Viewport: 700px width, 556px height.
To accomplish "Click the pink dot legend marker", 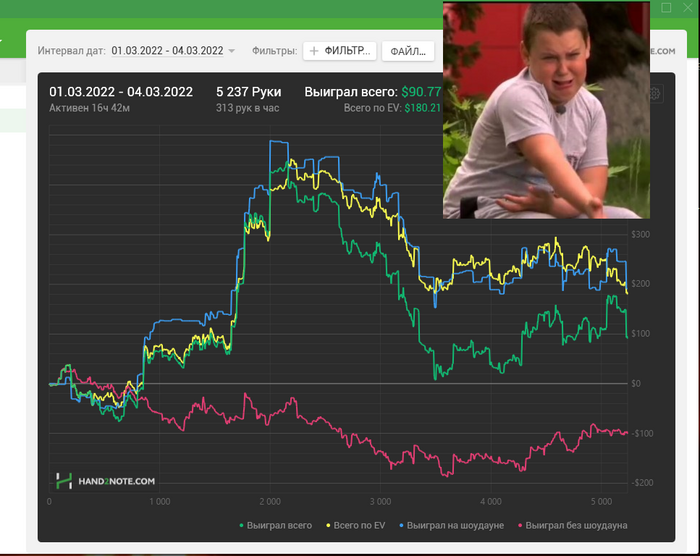I will coord(520,526).
